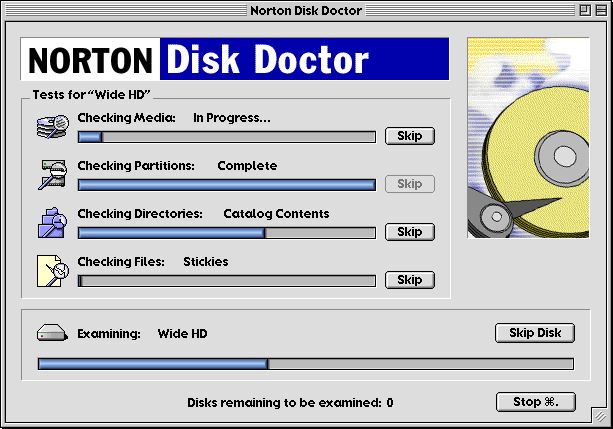Click the Norton Disk Doctor title bar text
The image size is (613, 429).
pyautogui.click(x=306, y=11)
